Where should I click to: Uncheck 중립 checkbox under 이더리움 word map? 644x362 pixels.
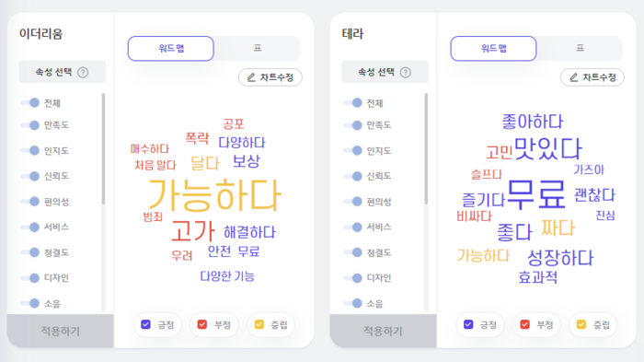pyautogui.click(x=259, y=324)
